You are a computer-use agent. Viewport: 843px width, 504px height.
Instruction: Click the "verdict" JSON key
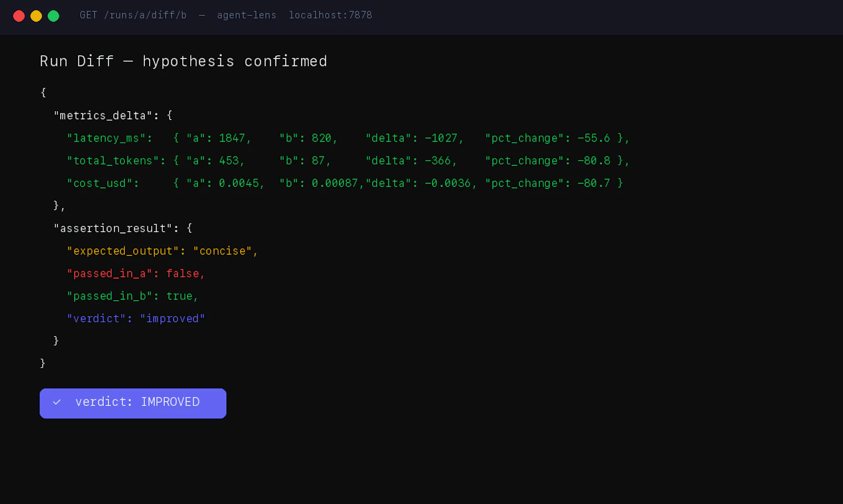point(96,319)
